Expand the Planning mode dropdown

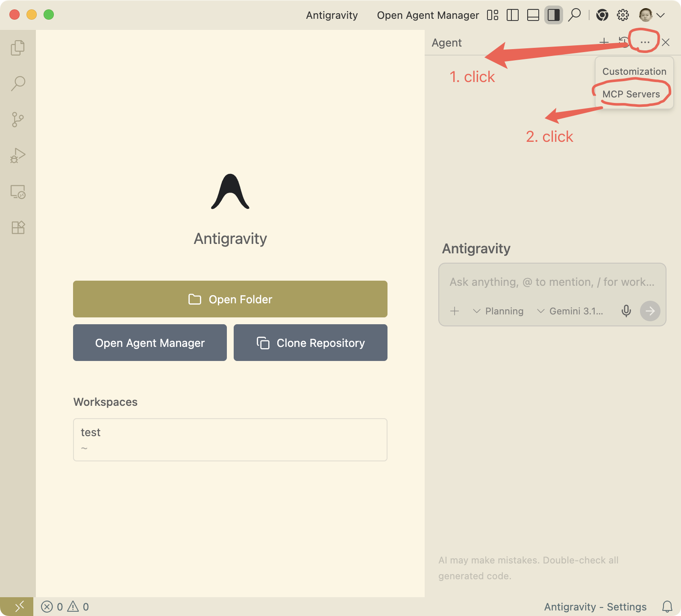coord(498,311)
